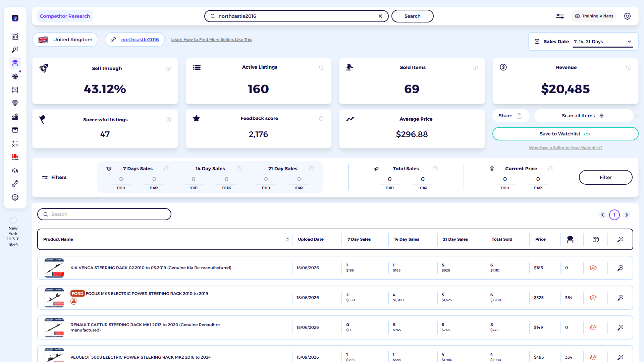
Task: Select page 1 in pagination
Action: (614, 215)
